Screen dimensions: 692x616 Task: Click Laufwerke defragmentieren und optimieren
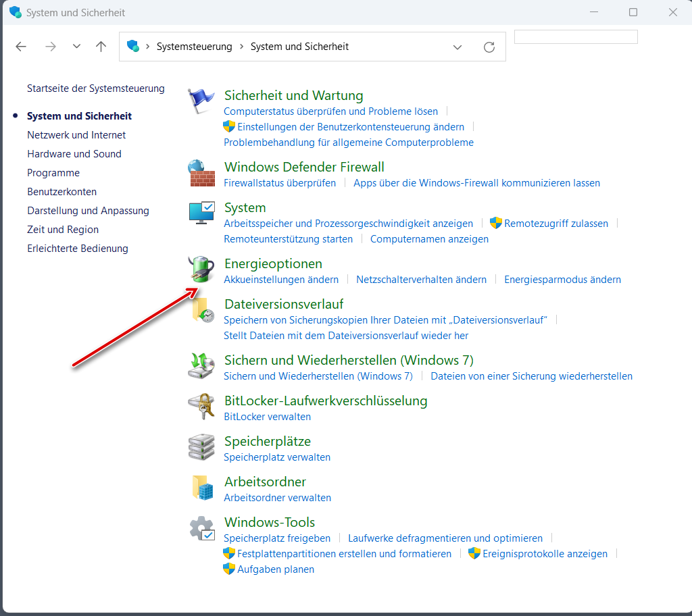(x=445, y=538)
